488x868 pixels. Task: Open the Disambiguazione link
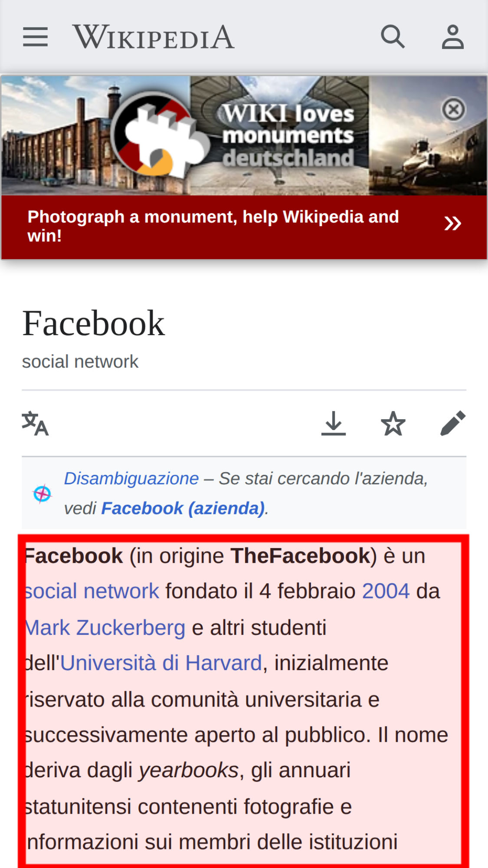coord(131,478)
